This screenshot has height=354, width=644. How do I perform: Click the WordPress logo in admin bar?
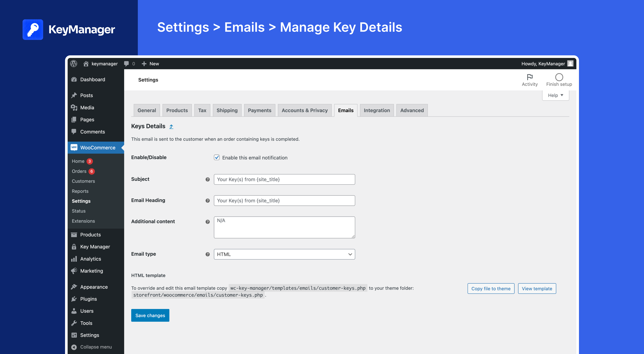pyautogui.click(x=74, y=64)
